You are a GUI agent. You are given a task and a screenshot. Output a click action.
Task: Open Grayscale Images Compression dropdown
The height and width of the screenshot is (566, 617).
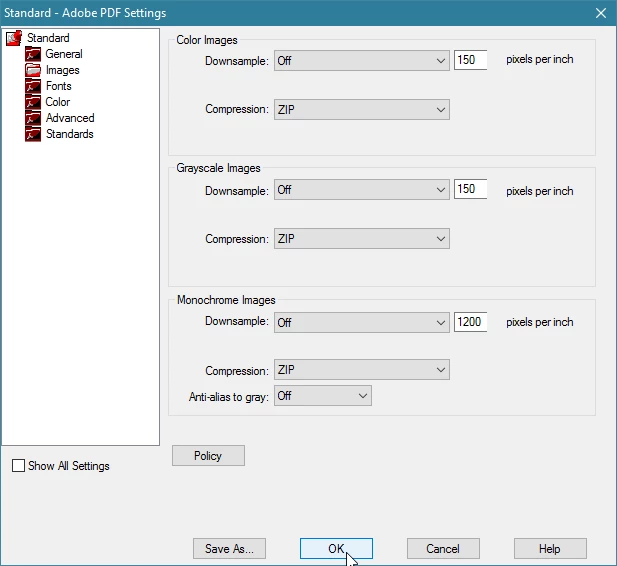pyautogui.click(x=362, y=239)
